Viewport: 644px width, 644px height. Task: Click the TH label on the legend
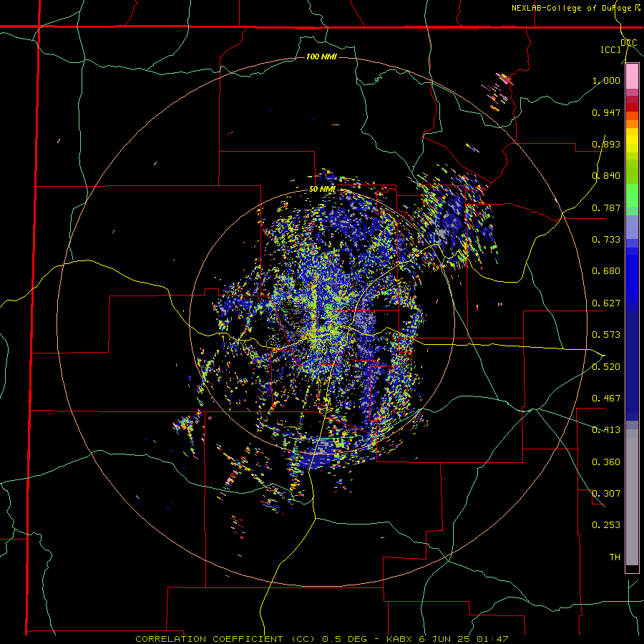[x=615, y=557]
